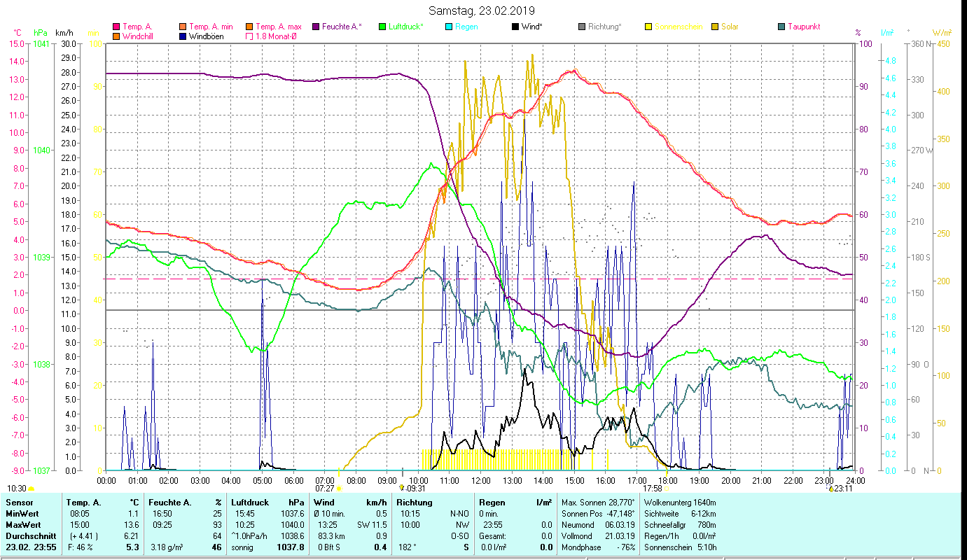This screenshot has width=967, height=560.
Task: Click the teal Taupunkt legend marker
Action: [x=781, y=27]
